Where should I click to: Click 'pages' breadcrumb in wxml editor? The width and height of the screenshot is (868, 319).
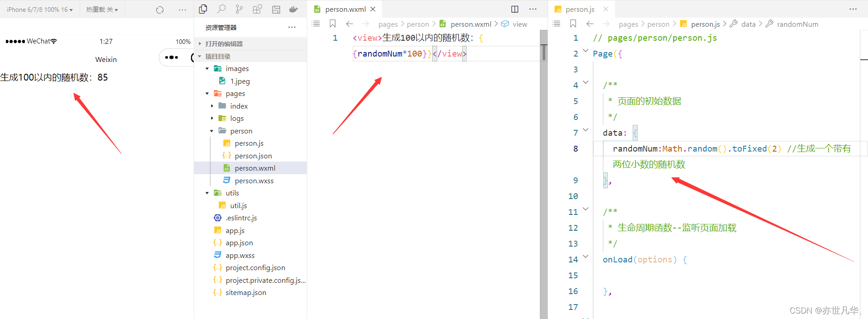click(x=388, y=24)
